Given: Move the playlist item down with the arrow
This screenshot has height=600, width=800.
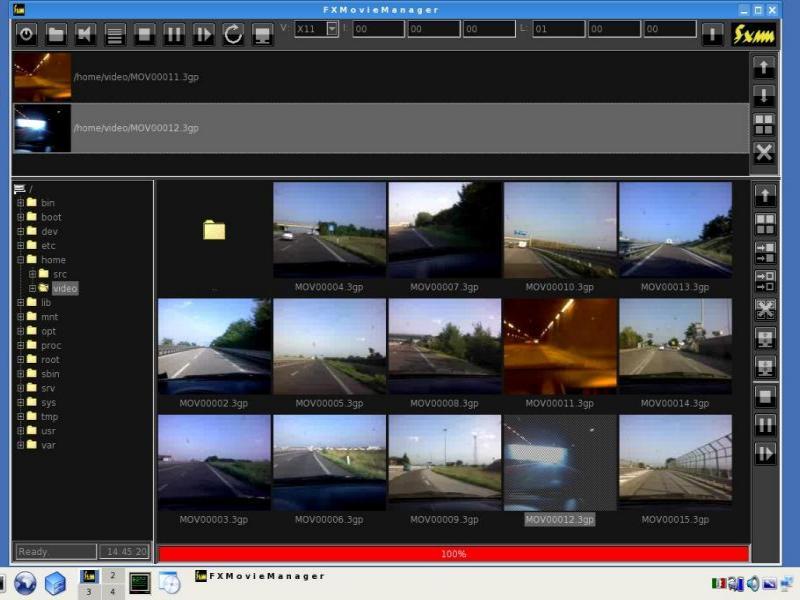Looking at the screenshot, I should click(764, 96).
